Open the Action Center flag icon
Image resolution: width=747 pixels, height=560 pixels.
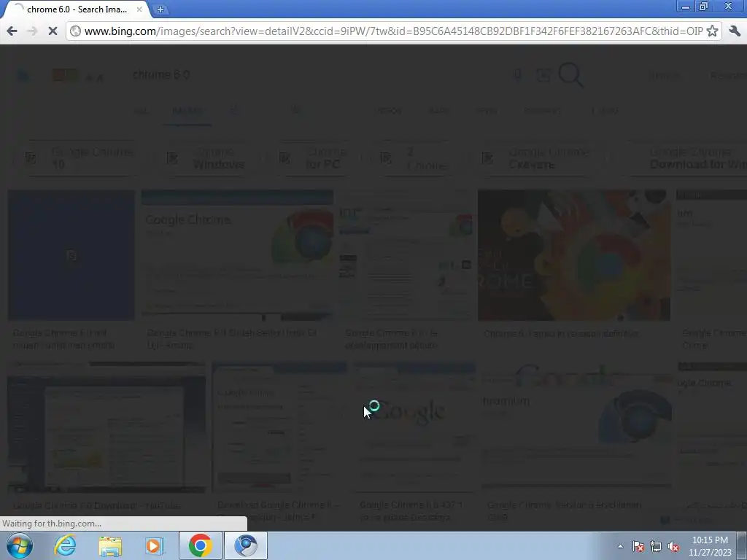[x=638, y=546]
